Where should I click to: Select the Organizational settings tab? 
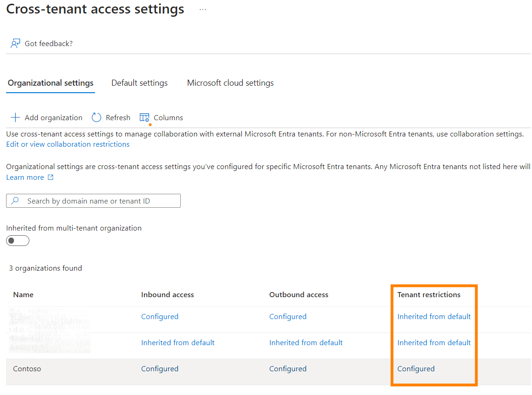[x=50, y=82]
